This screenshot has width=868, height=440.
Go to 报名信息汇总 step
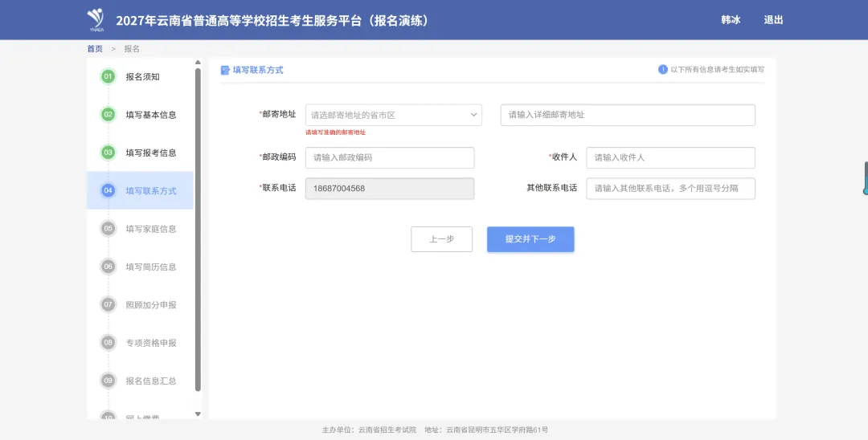[140, 381]
